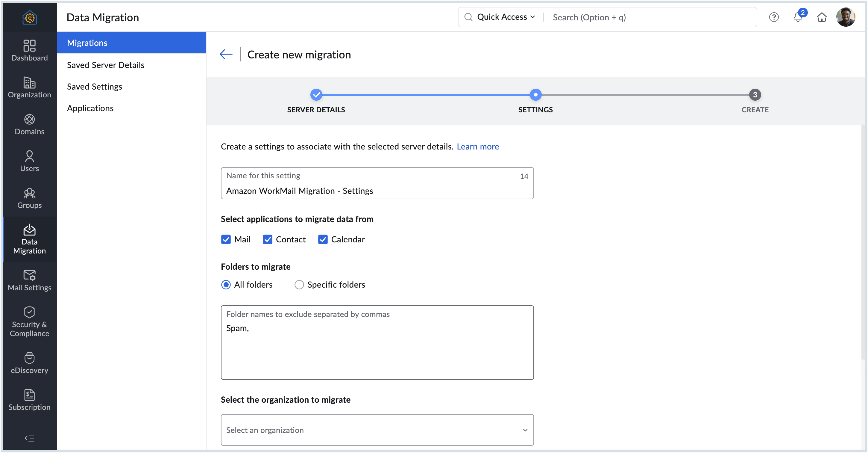Select the Specific folders radio button
This screenshot has width=868, height=453.
click(299, 284)
